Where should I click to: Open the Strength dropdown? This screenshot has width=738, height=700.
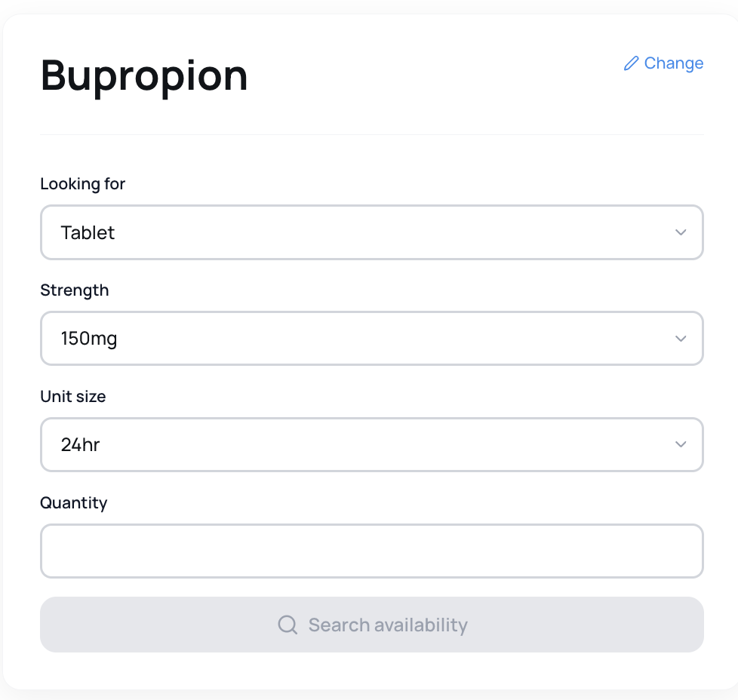pyautogui.click(x=371, y=339)
